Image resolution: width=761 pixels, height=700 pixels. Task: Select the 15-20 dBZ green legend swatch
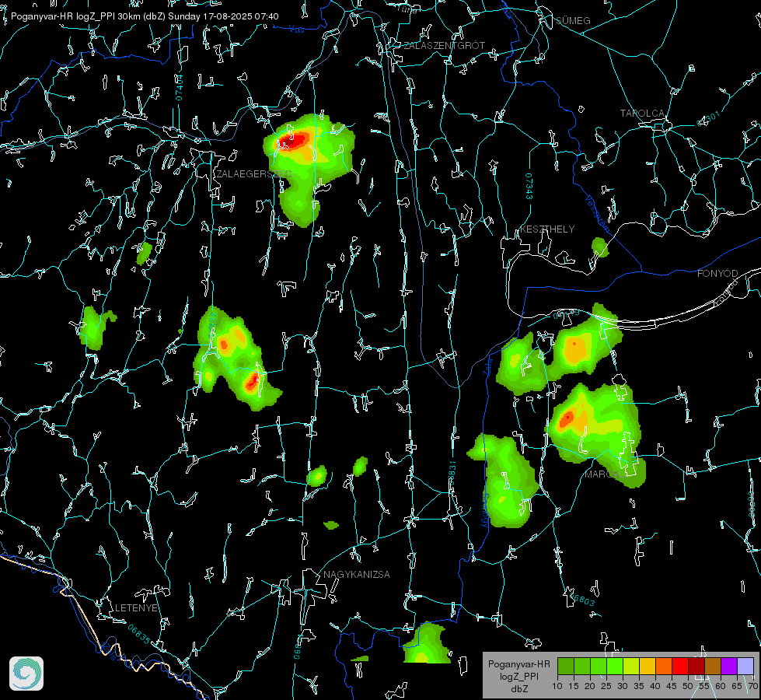tap(582, 666)
